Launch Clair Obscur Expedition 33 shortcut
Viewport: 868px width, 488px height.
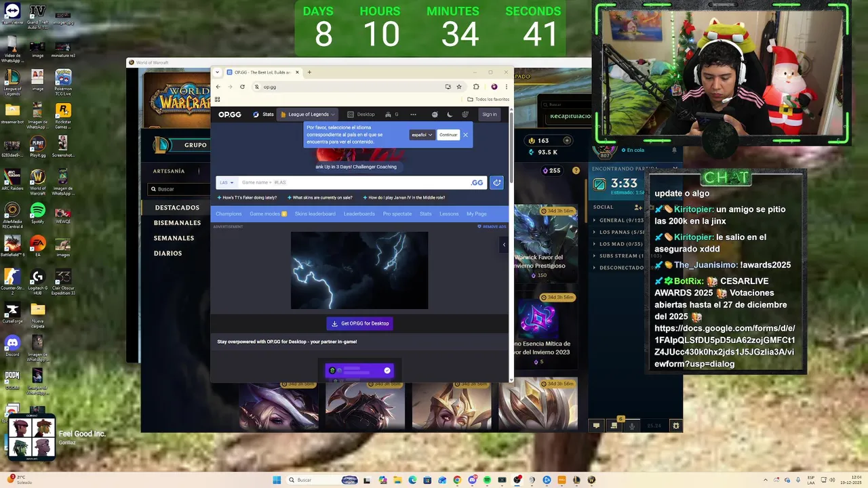pyautogui.click(x=62, y=281)
